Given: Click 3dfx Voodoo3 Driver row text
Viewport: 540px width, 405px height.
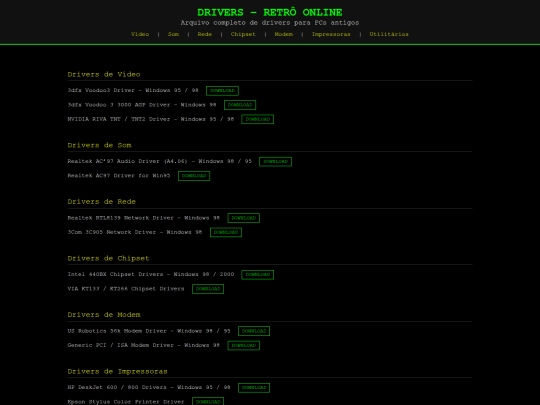Looking at the screenshot, I should [133, 90].
